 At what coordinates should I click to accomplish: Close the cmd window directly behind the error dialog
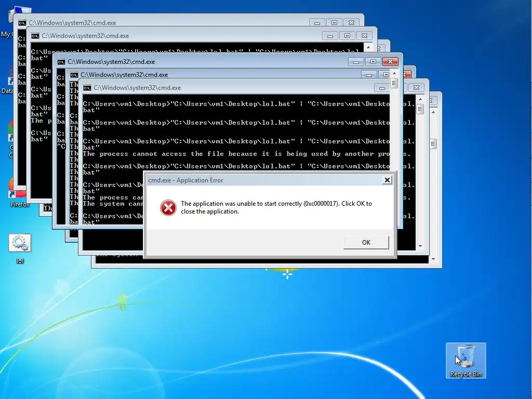click(416, 87)
